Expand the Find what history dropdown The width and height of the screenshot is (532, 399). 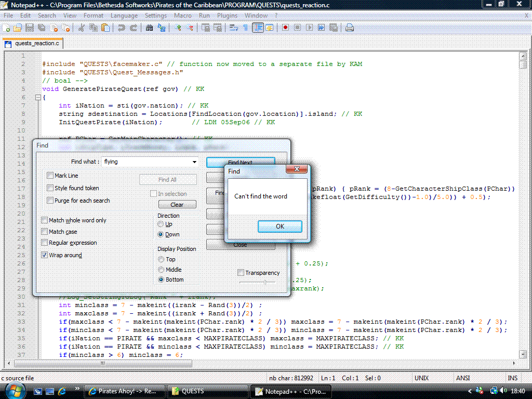[194, 162]
